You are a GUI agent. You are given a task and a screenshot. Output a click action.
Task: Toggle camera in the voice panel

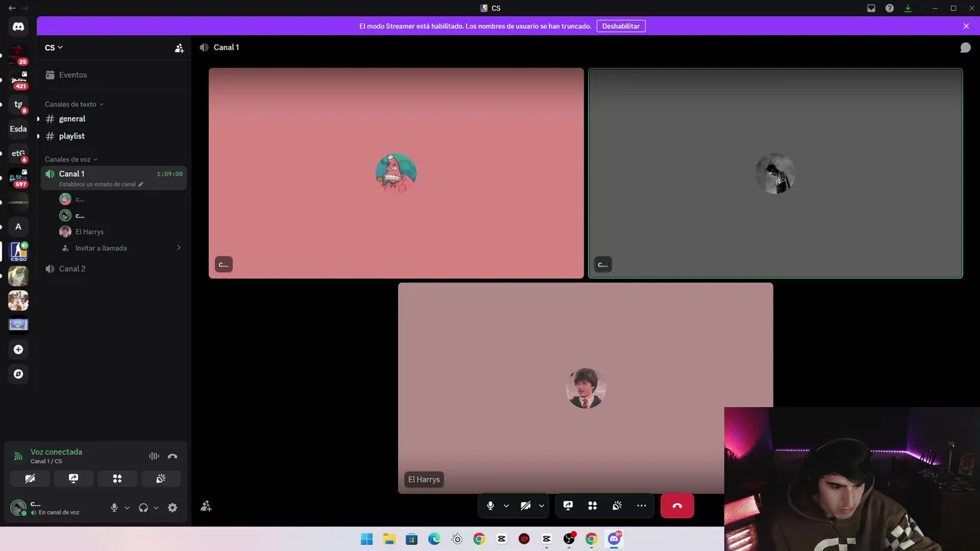pos(30,478)
